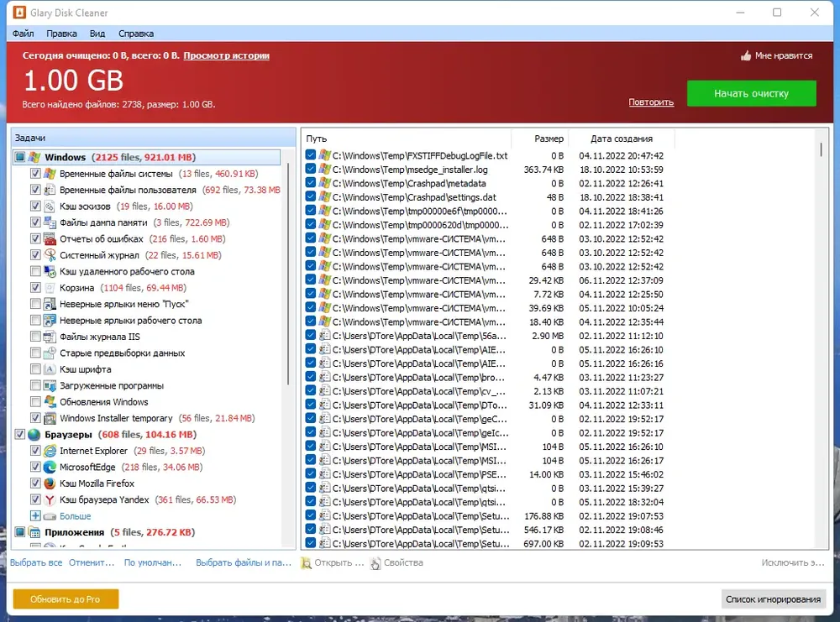840x622 pixels.
Task: Open the Вид menu
Action: 97,34
